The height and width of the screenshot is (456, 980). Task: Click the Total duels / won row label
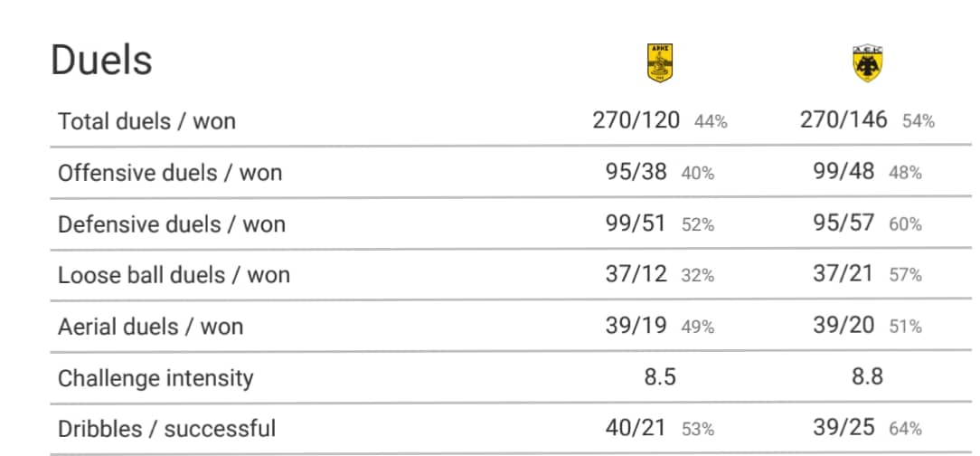pyautogui.click(x=146, y=120)
